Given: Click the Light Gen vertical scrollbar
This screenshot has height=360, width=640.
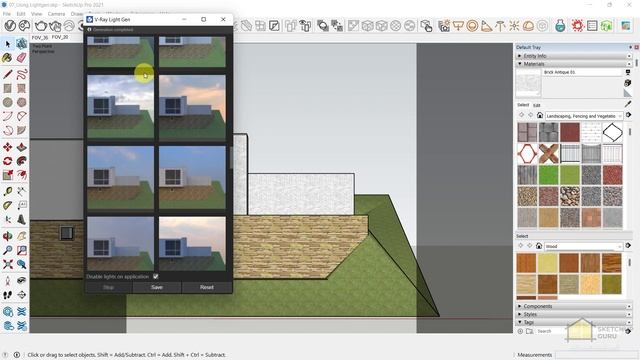Looking at the screenshot, I should (231, 157).
